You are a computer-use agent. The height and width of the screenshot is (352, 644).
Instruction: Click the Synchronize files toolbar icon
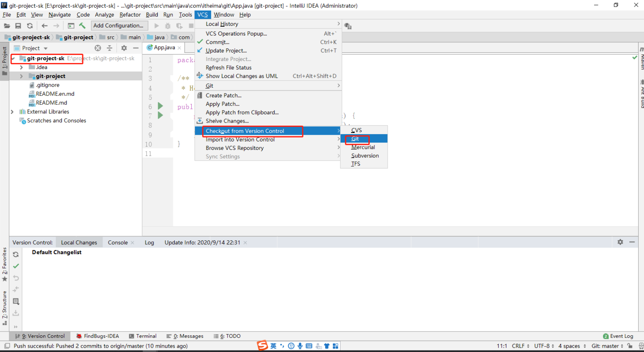(30, 26)
